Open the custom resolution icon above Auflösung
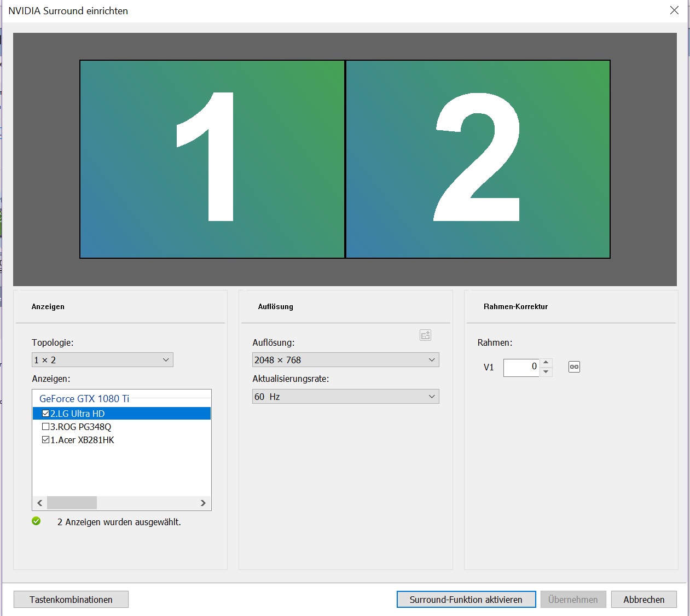Image resolution: width=690 pixels, height=616 pixels. [x=426, y=335]
